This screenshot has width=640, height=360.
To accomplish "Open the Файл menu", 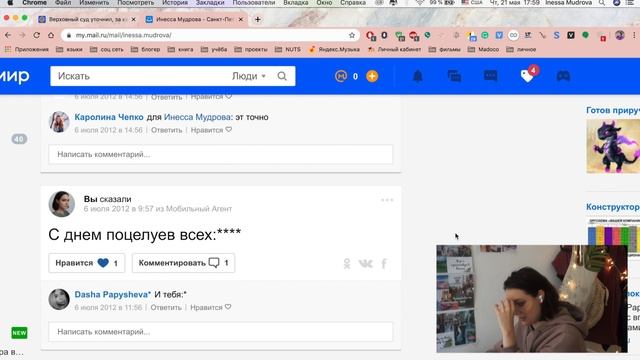I will [x=63, y=2].
